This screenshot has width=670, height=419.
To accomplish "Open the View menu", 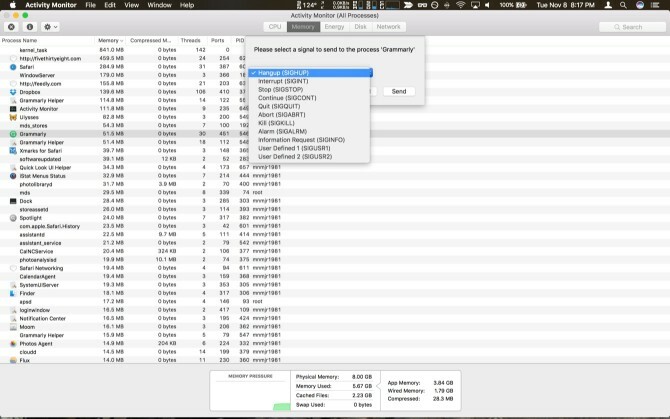I will pyautogui.click(x=132, y=5).
